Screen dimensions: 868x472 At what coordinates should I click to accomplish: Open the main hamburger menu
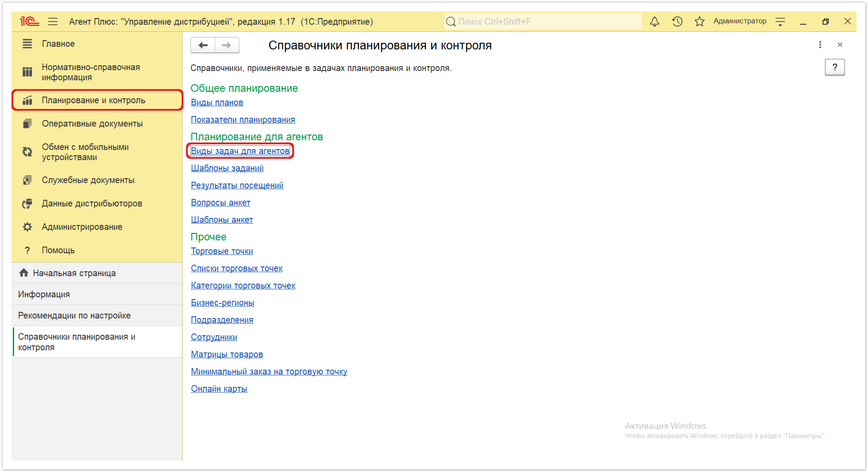tap(53, 21)
